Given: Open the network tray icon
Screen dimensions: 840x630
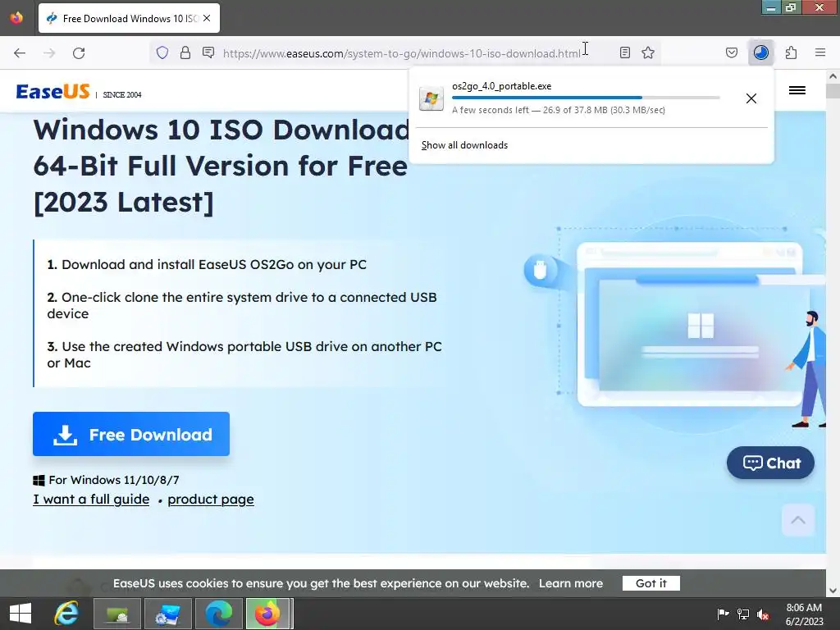Looking at the screenshot, I should point(743,614).
